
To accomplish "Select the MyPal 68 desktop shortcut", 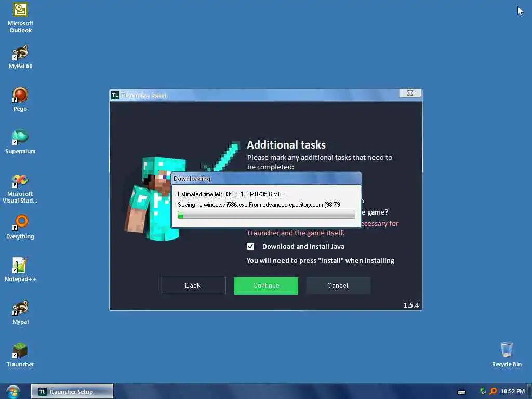I will (x=20, y=57).
